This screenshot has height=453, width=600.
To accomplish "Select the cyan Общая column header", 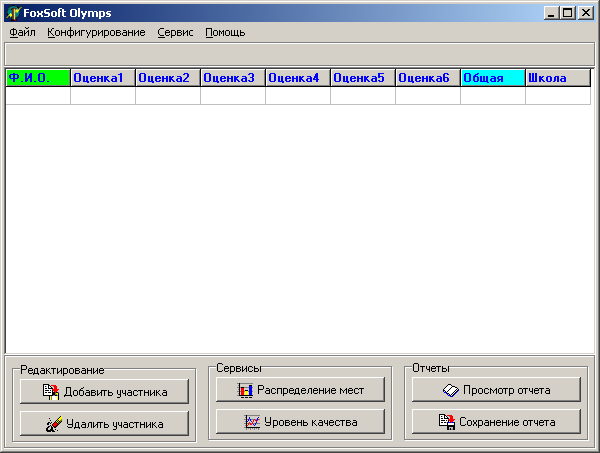I will tap(493, 78).
